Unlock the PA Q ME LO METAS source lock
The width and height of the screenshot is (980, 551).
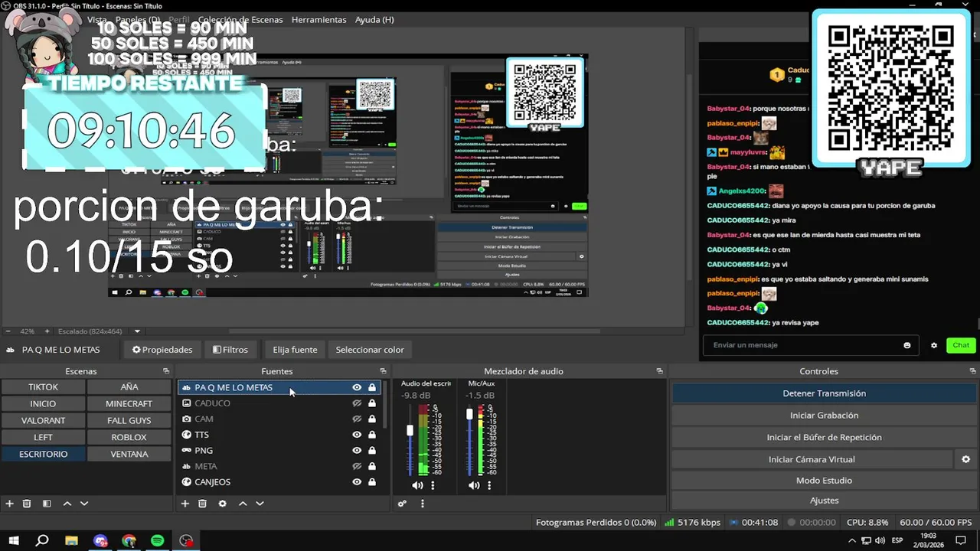tap(372, 387)
